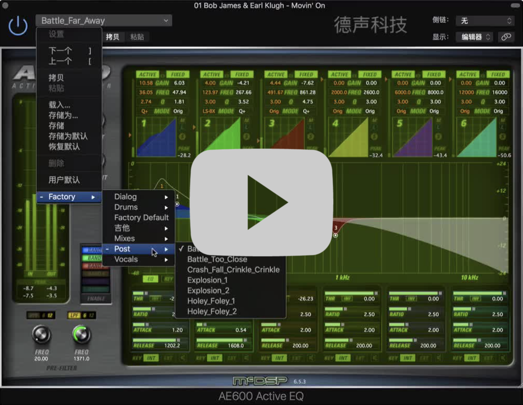Load the Explosion_1 preset
Viewport: 523px width, 405px height.
tap(230, 280)
